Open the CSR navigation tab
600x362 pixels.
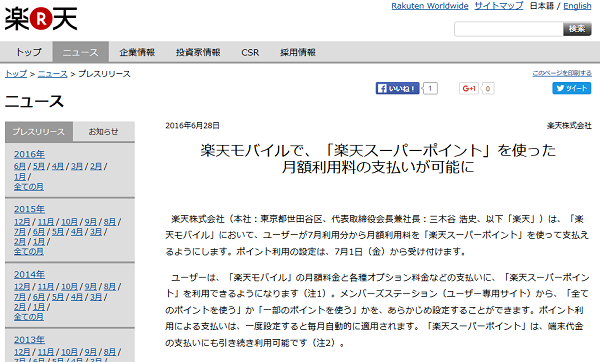(250, 52)
